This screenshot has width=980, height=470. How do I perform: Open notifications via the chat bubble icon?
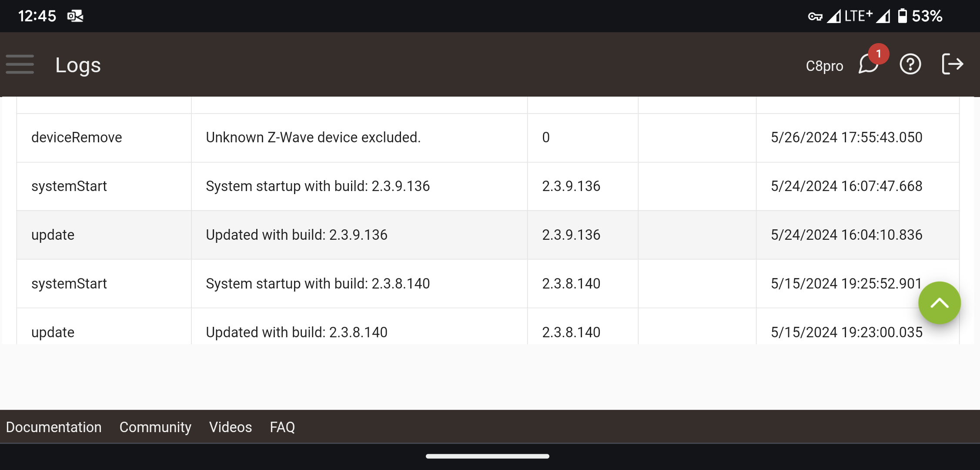tap(867, 65)
